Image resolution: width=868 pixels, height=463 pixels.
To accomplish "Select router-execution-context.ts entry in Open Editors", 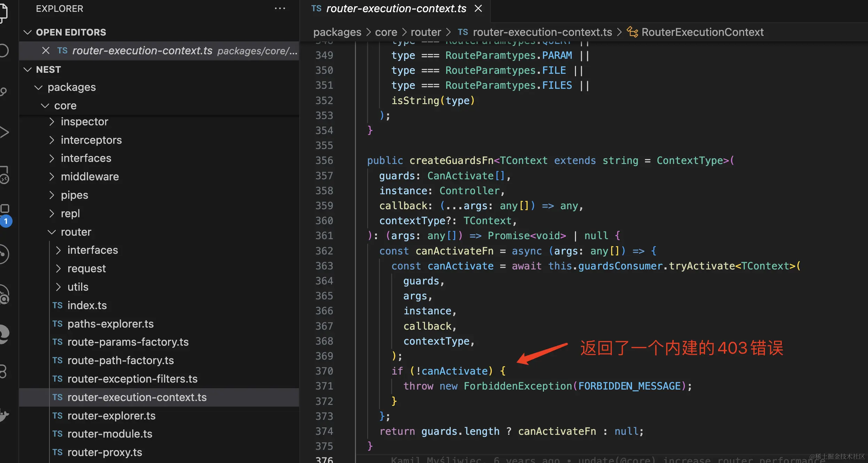I will pyautogui.click(x=159, y=51).
